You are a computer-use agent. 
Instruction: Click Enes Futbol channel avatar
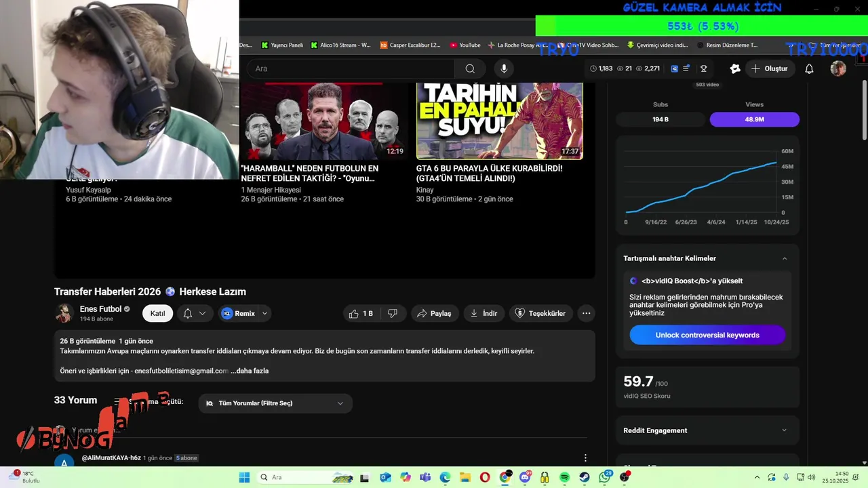coord(64,313)
